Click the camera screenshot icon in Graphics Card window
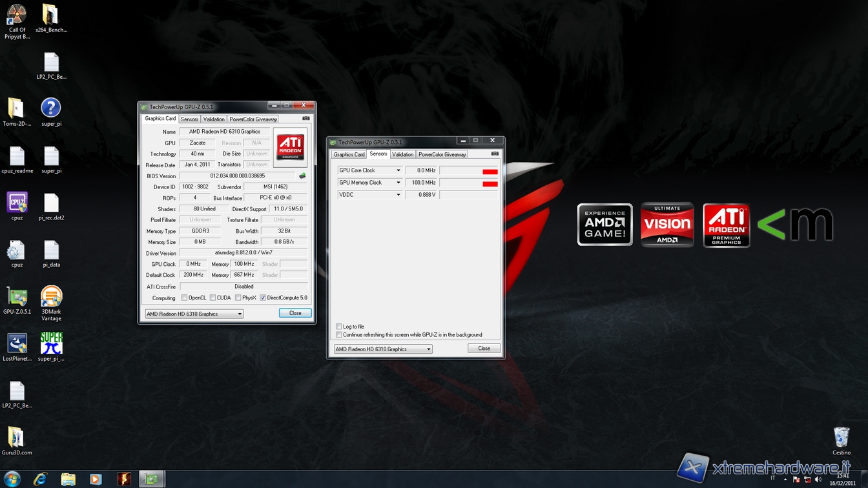 click(x=306, y=119)
